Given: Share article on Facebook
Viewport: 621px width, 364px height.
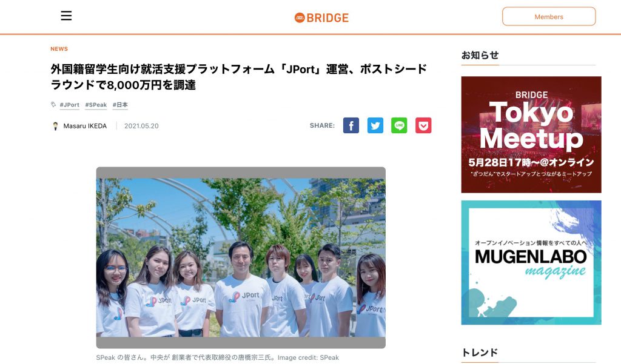Looking at the screenshot, I should pyautogui.click(x=351, y=125).
